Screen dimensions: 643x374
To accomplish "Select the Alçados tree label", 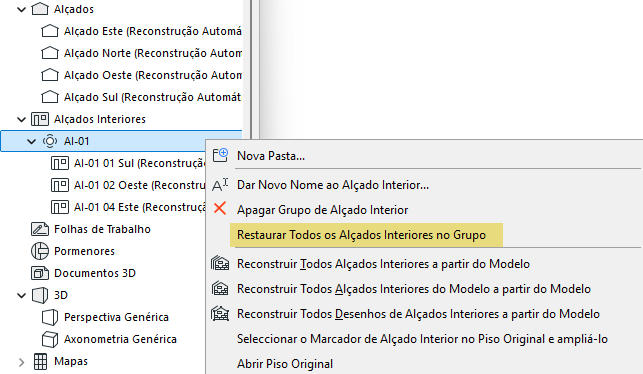I will pyautogui.click(x=74, y=9).
